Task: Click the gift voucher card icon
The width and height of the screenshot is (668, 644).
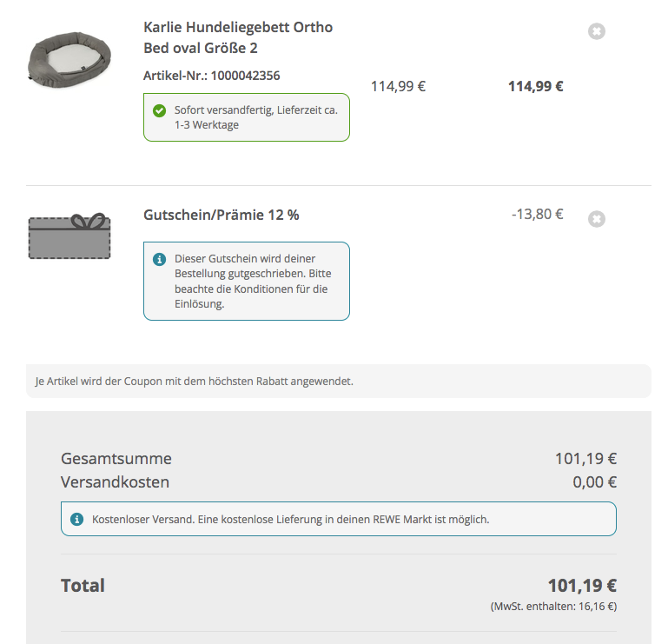Action: [x=69, y=236]
